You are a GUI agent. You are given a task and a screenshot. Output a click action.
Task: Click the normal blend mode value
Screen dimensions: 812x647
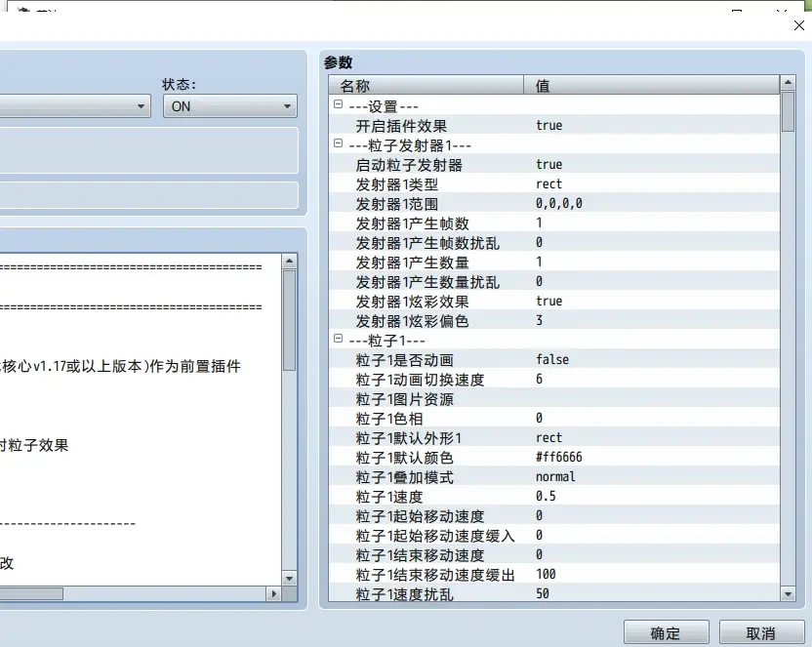[x=555, y=476]
